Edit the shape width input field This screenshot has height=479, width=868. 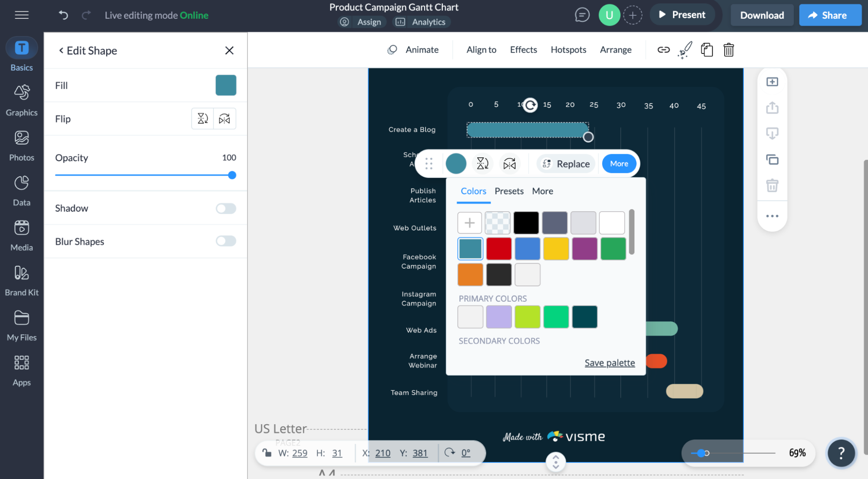pos(300,452)
